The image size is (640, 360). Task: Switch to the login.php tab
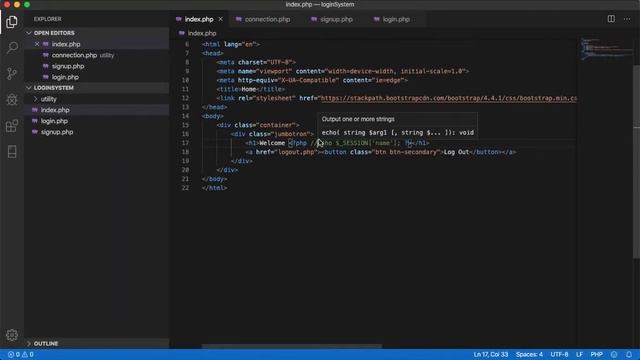396,19
